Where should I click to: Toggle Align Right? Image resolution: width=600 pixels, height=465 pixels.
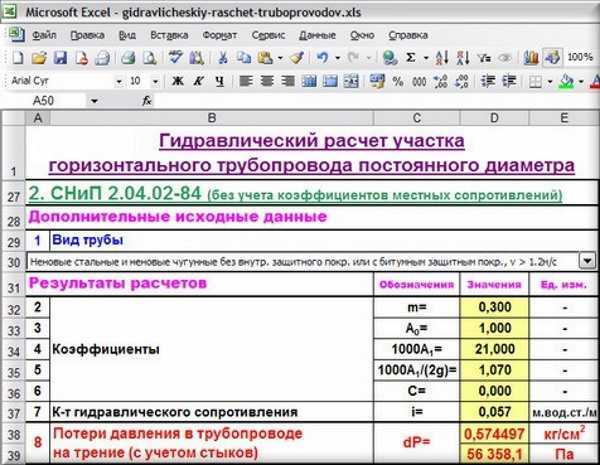(288, 81)
